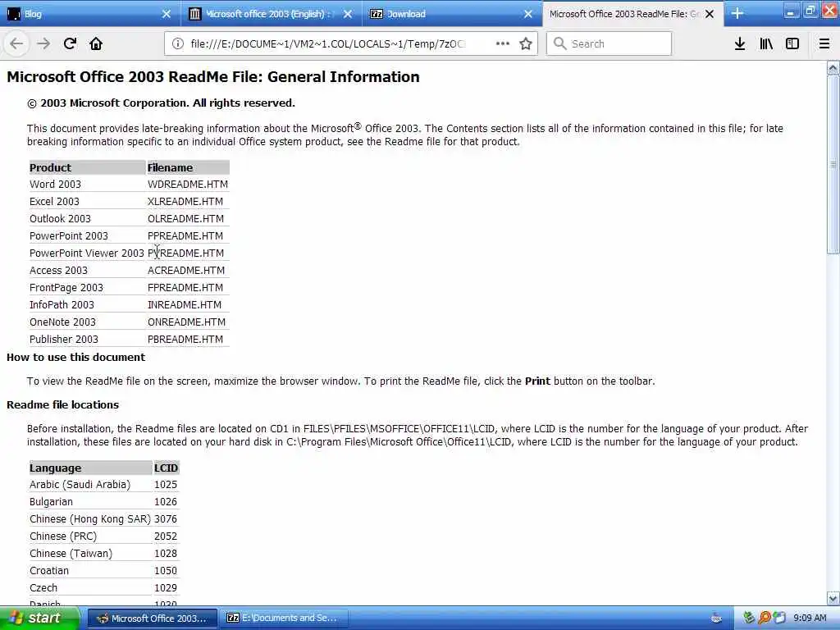This screenshot has width=840, height=630.
Task: Click scrollbar up arrow
Action: click(833, 68)
